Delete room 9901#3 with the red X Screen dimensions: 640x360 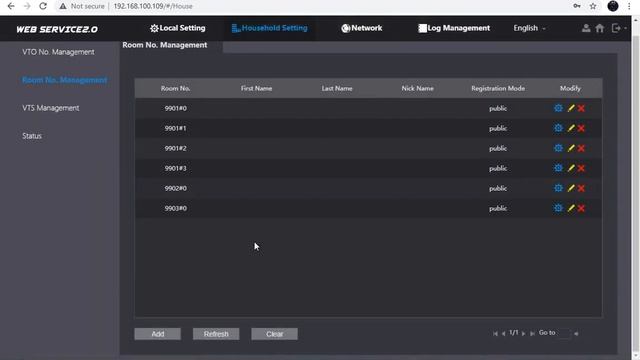pos(581,168)
